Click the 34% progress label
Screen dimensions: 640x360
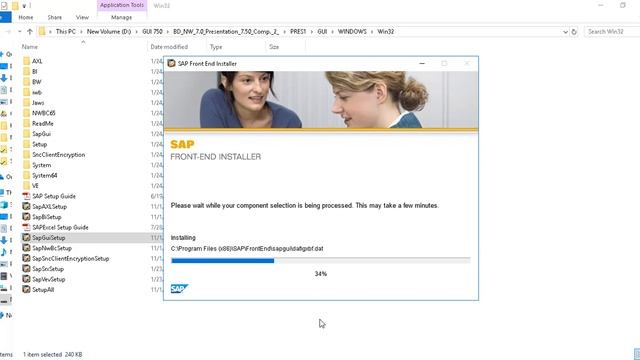(320, 274)
